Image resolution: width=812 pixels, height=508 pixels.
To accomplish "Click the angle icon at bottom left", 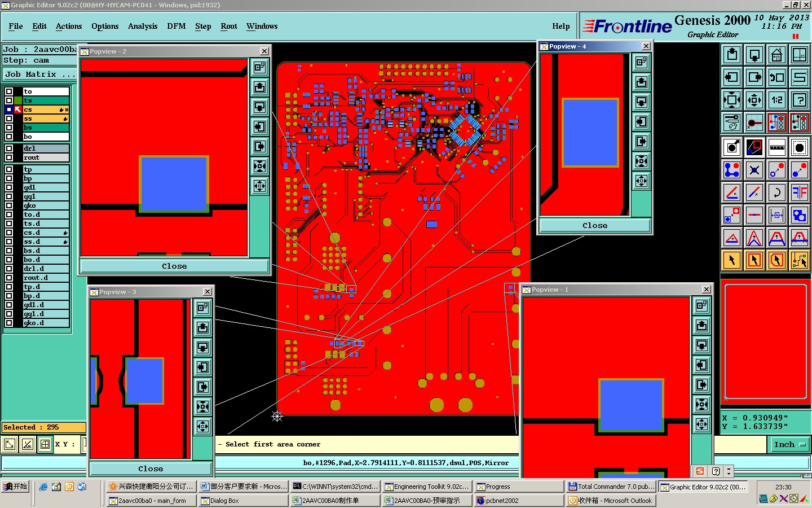I will point(27,444).
